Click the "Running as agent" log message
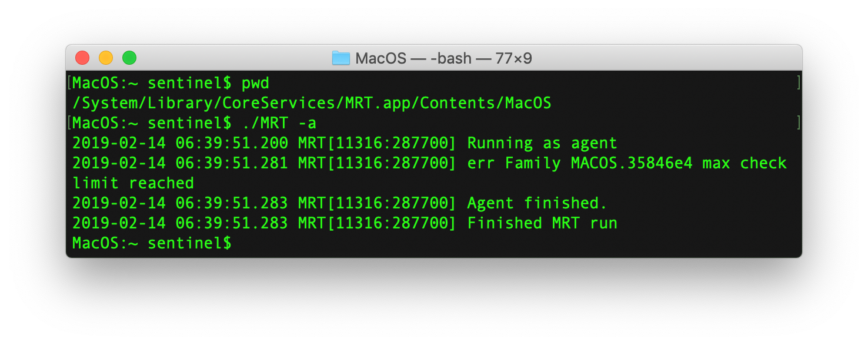 [x=542, y=143]
